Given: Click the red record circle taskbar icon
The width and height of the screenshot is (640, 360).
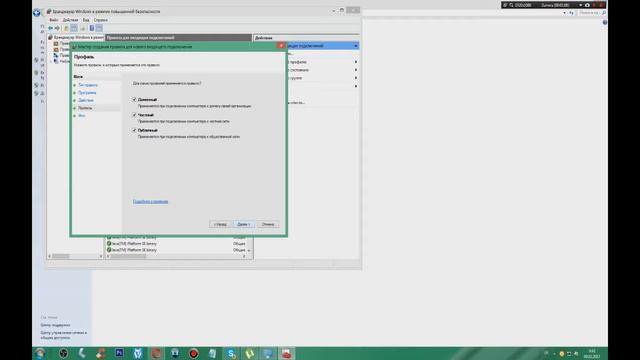Looking at the screenshot, I should pyautogui.click(x=193, y=353).
